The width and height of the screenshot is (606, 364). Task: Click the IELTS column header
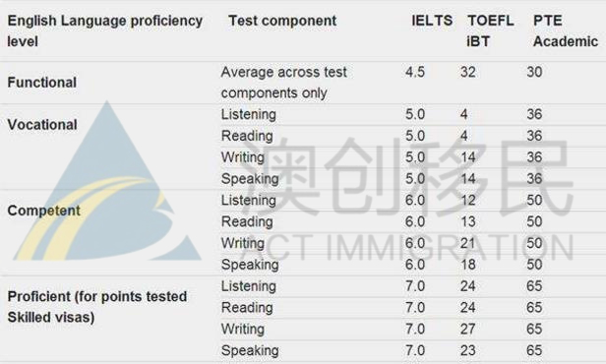click(432, 21)
